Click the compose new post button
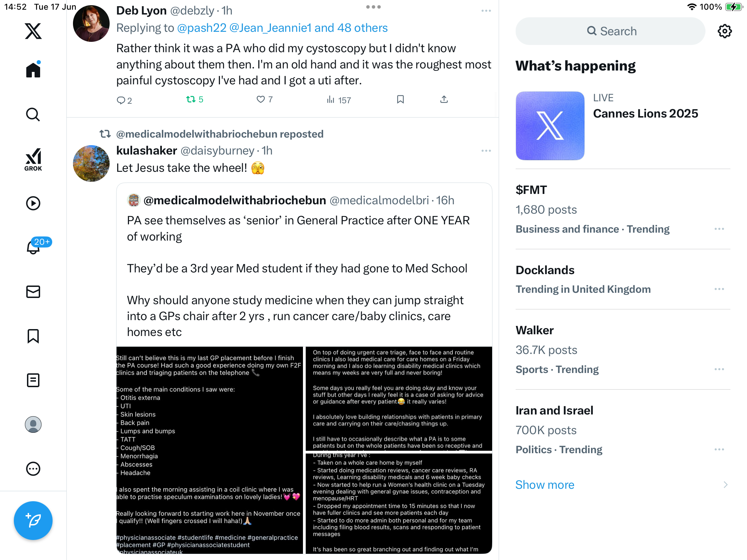 click(x=33, y=521)
